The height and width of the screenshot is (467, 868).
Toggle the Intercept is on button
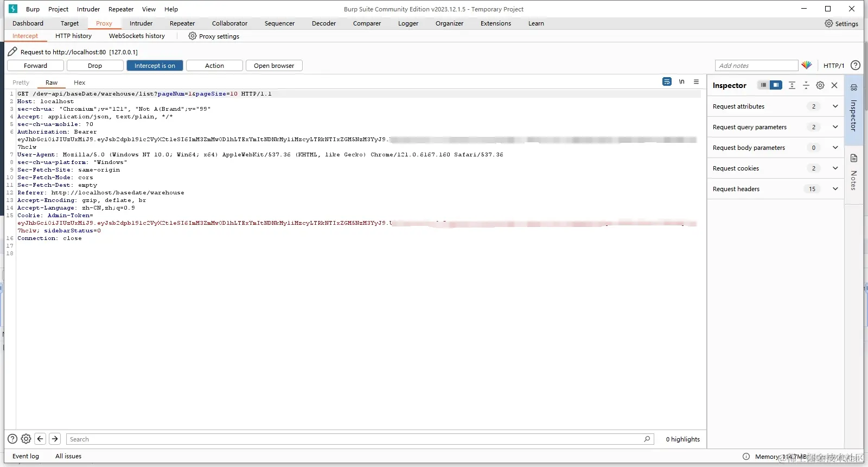(155, 65)
